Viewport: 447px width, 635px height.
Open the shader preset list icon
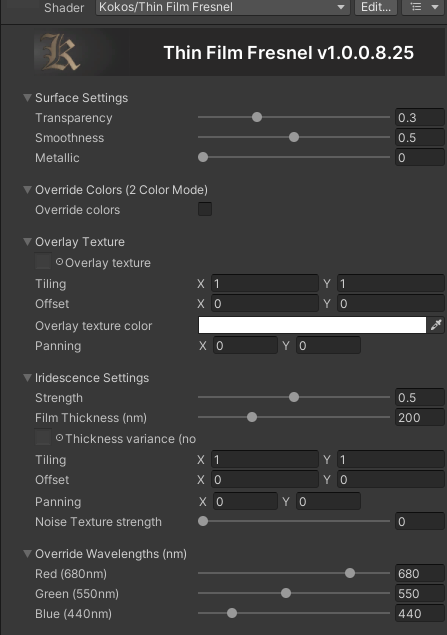tap(416, 7)
